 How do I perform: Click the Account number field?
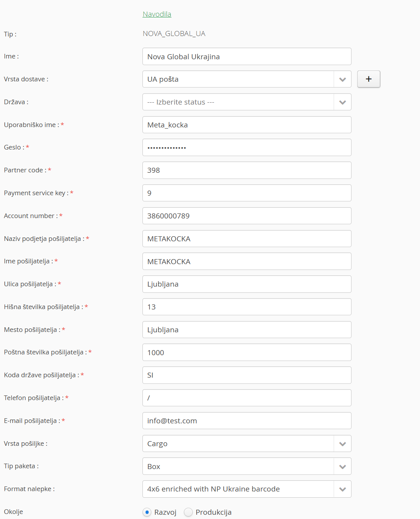coord(247,216)
